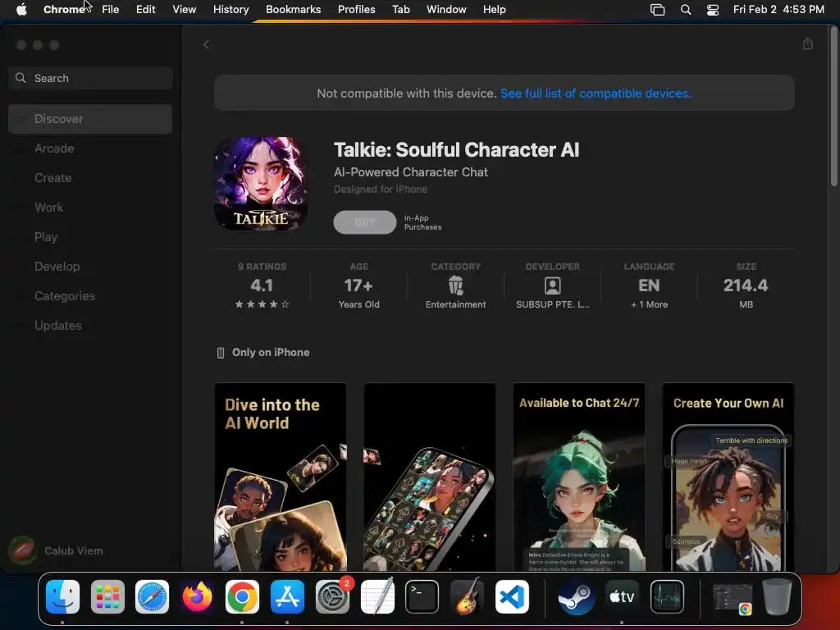Open the share button at top right

click(808, 44)
